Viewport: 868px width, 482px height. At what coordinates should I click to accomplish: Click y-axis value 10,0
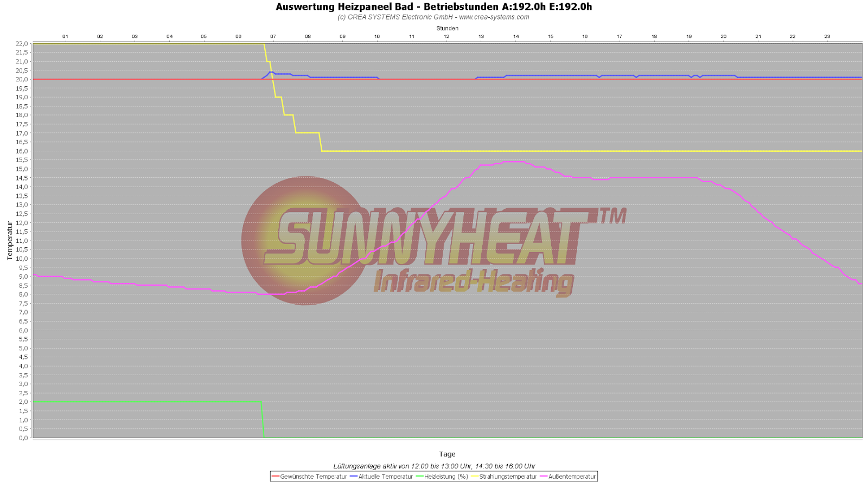[x=22, y=259]
